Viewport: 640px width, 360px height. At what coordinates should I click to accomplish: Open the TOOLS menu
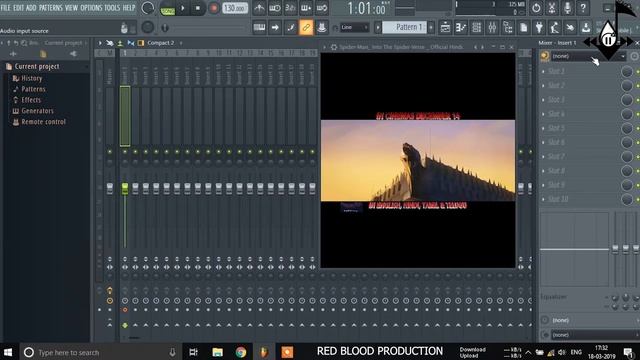112,8
